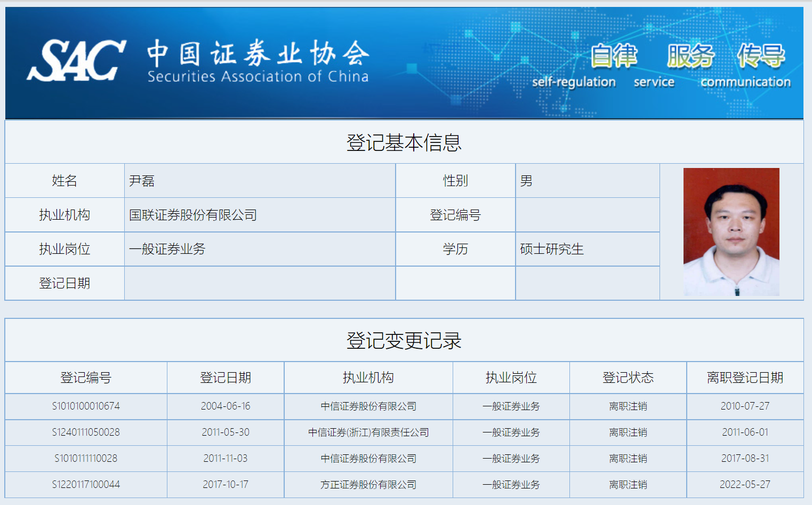The width and height of the screenshot is (812, 505).
Task: Click 一般证券业务 in the S1010100010674 row
Action: click(x=511, y=406)
